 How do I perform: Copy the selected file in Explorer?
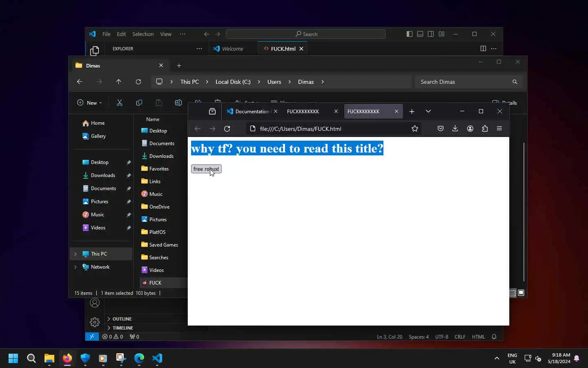pyautogui.click(x=139, y=103)
